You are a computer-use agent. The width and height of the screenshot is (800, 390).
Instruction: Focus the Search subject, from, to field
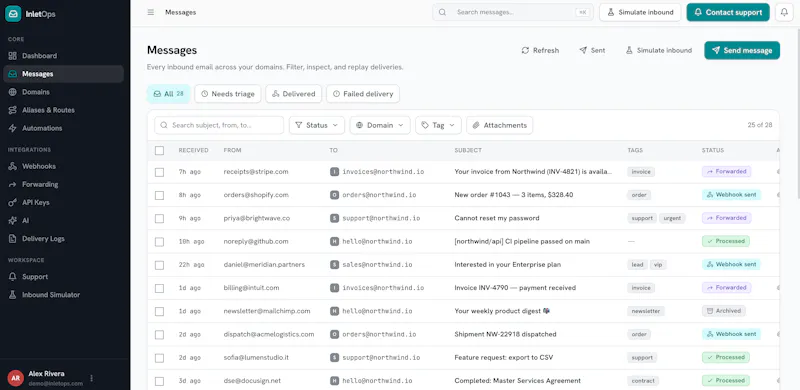[219, 125]
